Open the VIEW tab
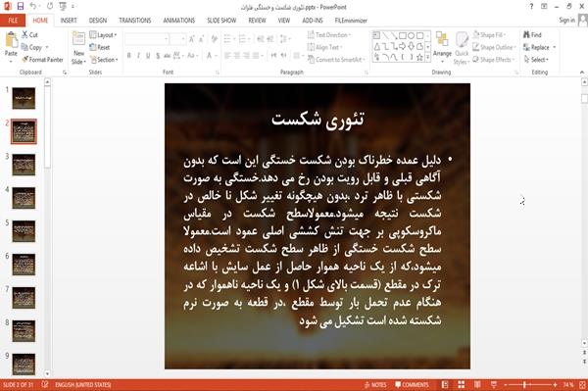This screenshot has height=391, width=588. point(284,21)
